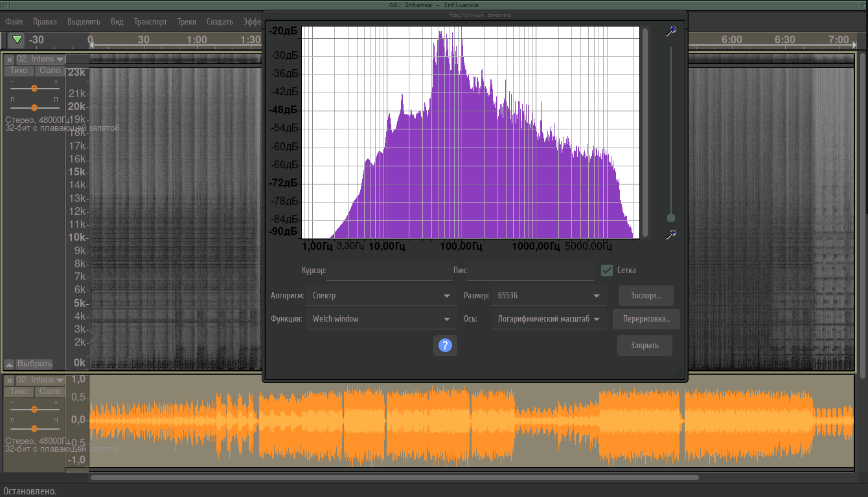Open the Создать menu
Image resolution: width=868 pixels, height=497 pixels.
220,21
